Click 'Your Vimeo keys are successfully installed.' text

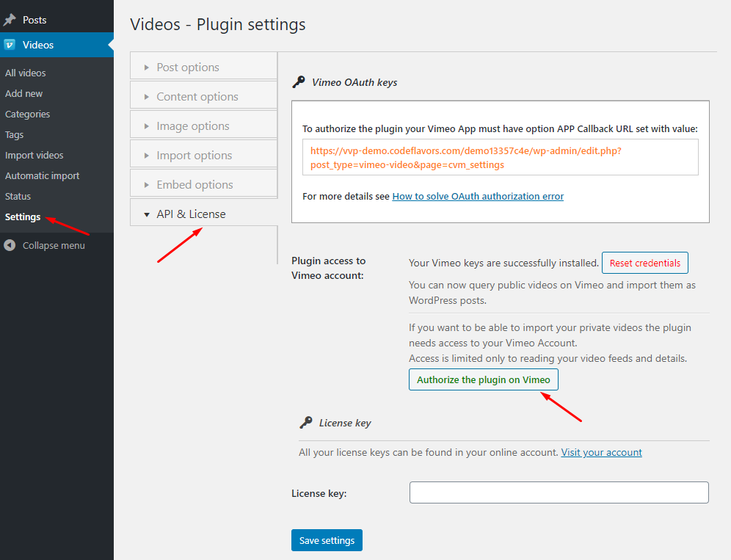pos(503,263)
